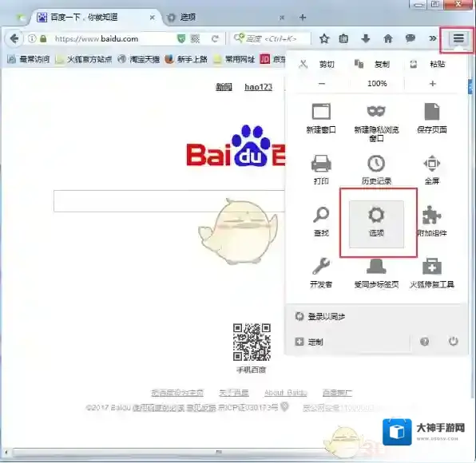Open 历史记录 history
The width and height of the screenshot is (476, 463).
(x=376, y=169)
